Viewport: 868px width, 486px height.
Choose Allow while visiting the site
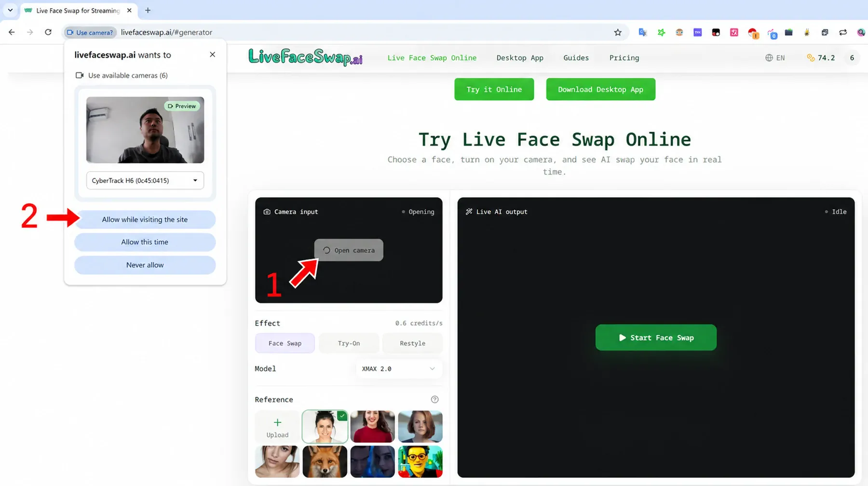[x=145, y=219]
